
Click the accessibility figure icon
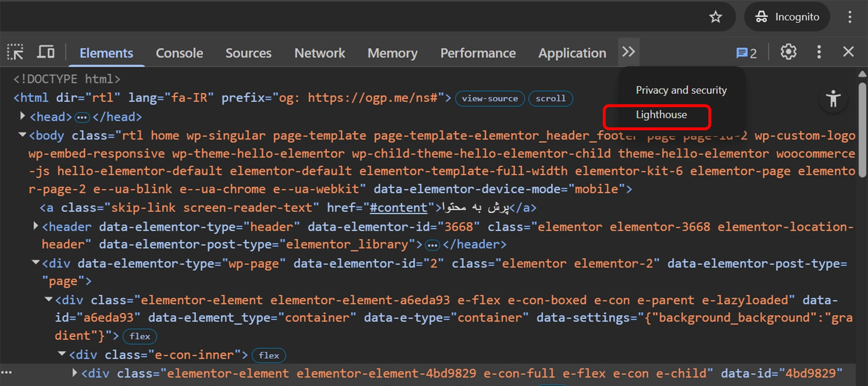(833, 99)
